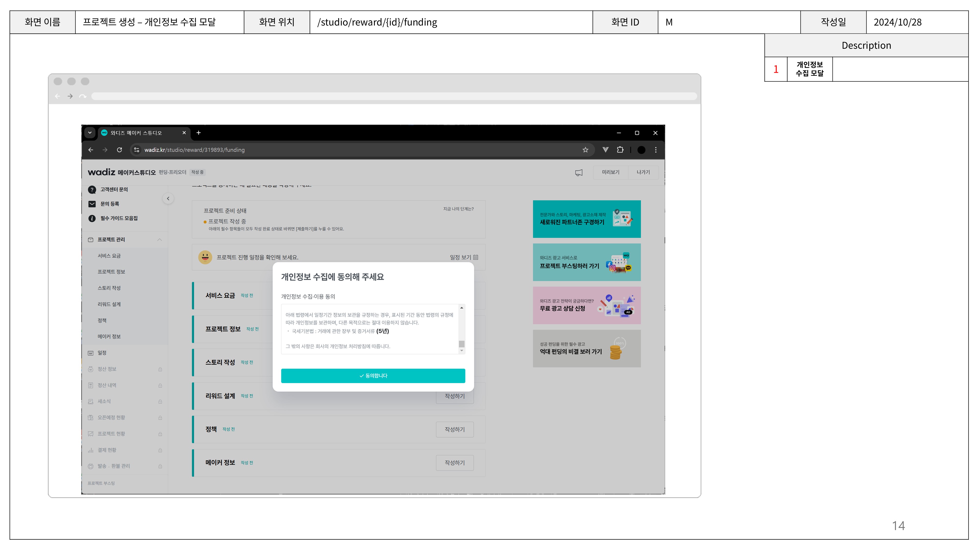Click the 고객센터 문의 question mark icon
The width and height of the screenshot is (980, 551).
point(92,190)
